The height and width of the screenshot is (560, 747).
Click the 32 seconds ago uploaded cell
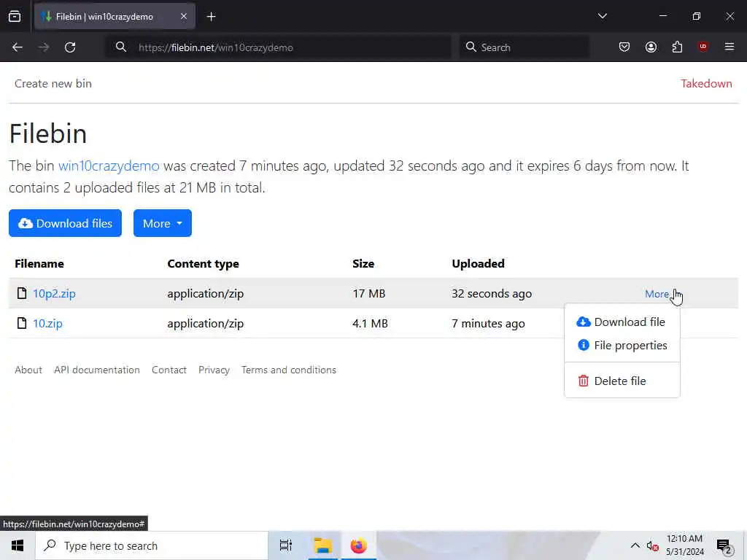[492, 293]
